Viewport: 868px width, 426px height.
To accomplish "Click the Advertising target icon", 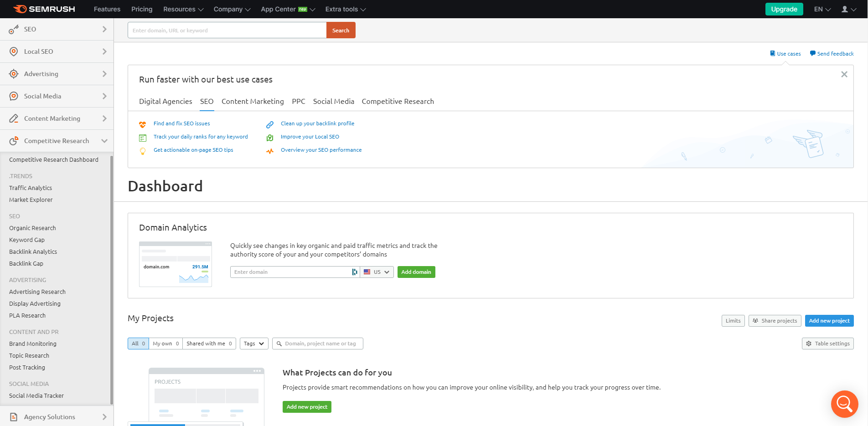I will tap(14, 74).
